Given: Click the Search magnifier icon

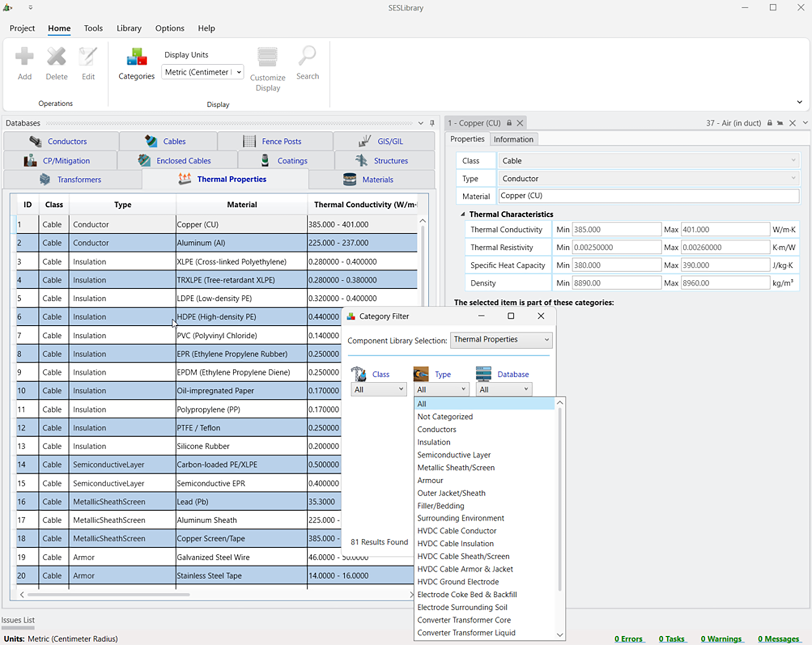Looking at the screenshot, I should (x=307, y=56).
